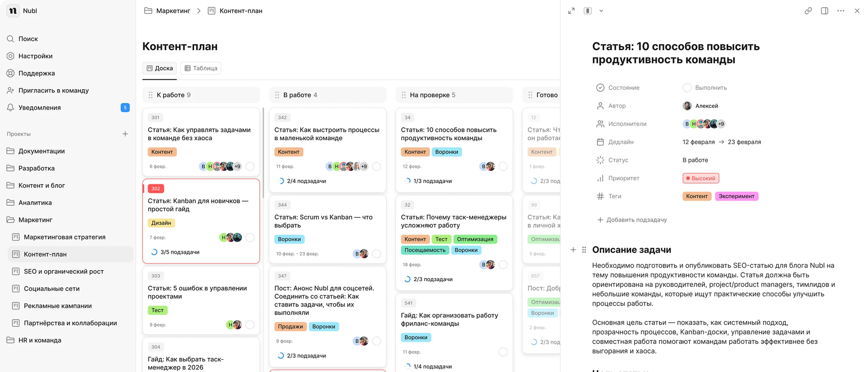Check off the Scrum vs Kanban card
This screenshot has height=372, width=868.
(x=376, y=254)
